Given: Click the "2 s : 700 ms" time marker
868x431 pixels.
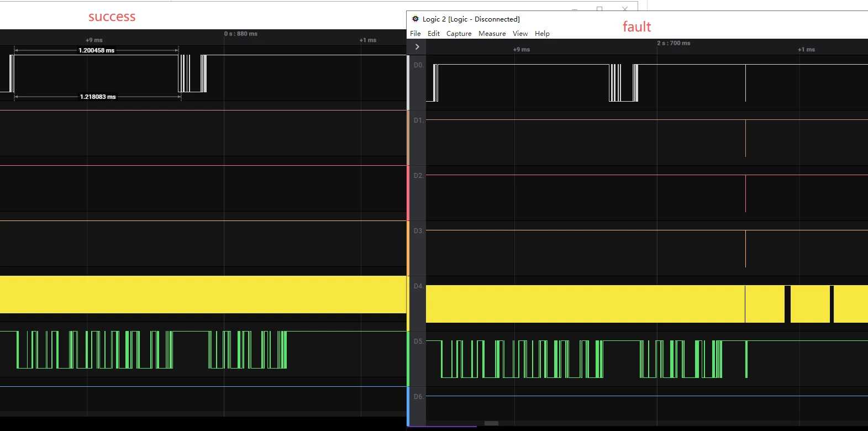Looking at the screenshot, I should pyautogui.click(x=674, y=43).
